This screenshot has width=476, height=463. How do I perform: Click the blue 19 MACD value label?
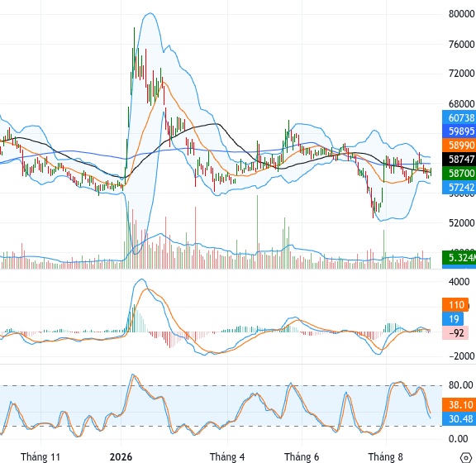[453, 319]
